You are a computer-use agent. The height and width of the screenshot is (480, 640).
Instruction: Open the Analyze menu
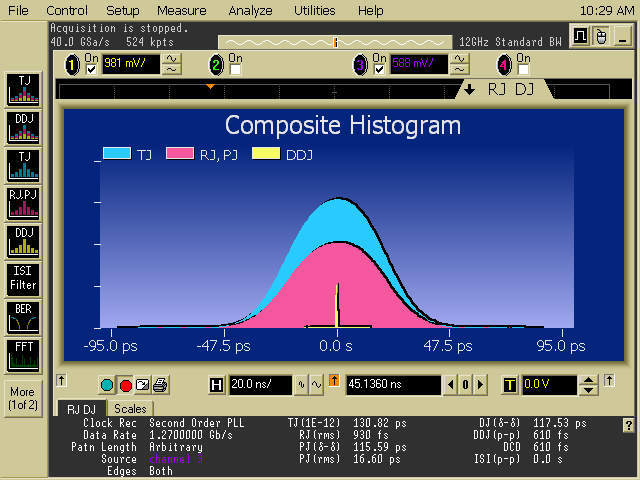(250, 10)
